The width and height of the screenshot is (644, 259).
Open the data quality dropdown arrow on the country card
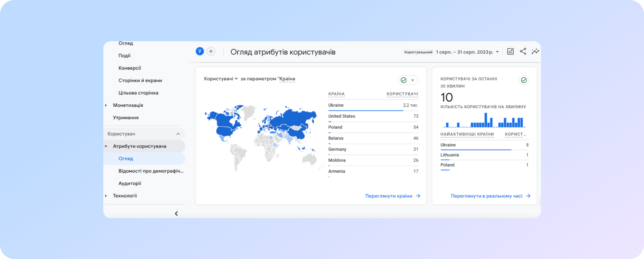tap(413, 80)
